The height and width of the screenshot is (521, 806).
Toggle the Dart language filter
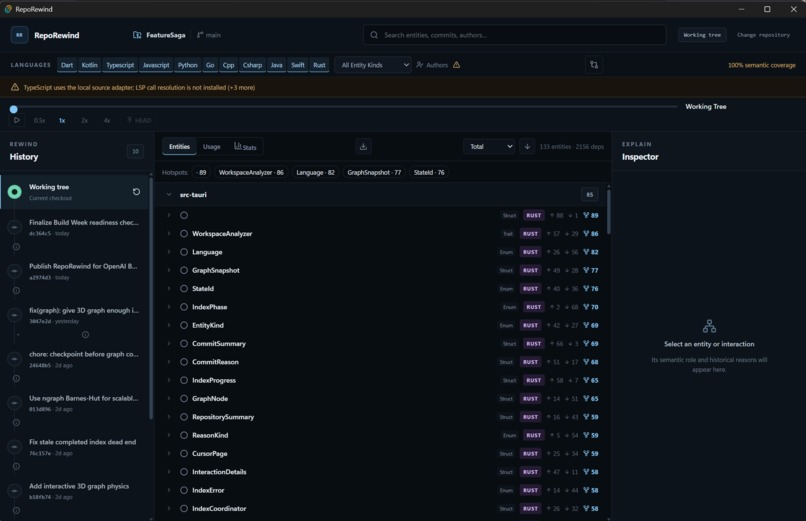67,65
